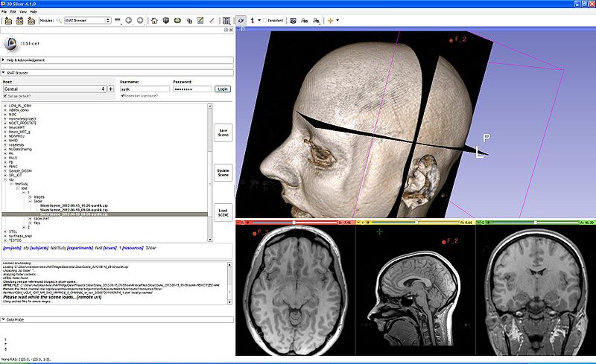This screenshot has width=596, height=364.
Task: Open the View menu
Action: [x=23, y=12]
